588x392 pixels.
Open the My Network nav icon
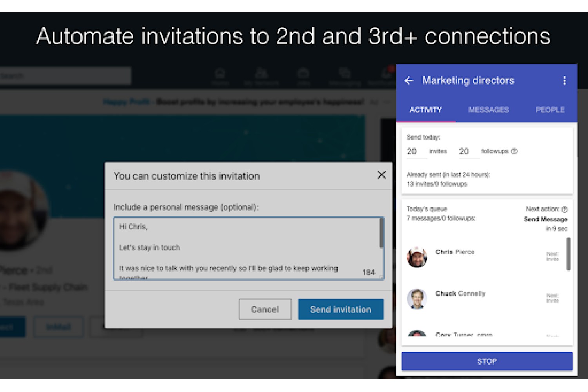pos(261,77)
